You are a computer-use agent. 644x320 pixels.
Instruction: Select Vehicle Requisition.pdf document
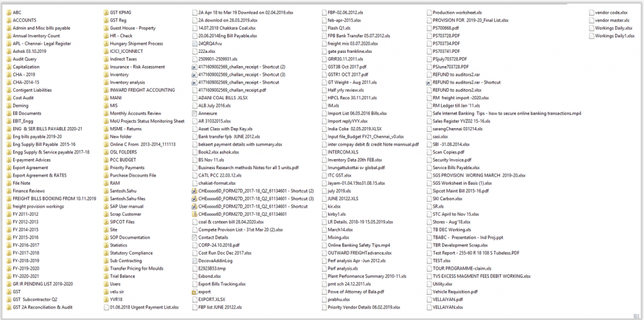tap(455, 292)
